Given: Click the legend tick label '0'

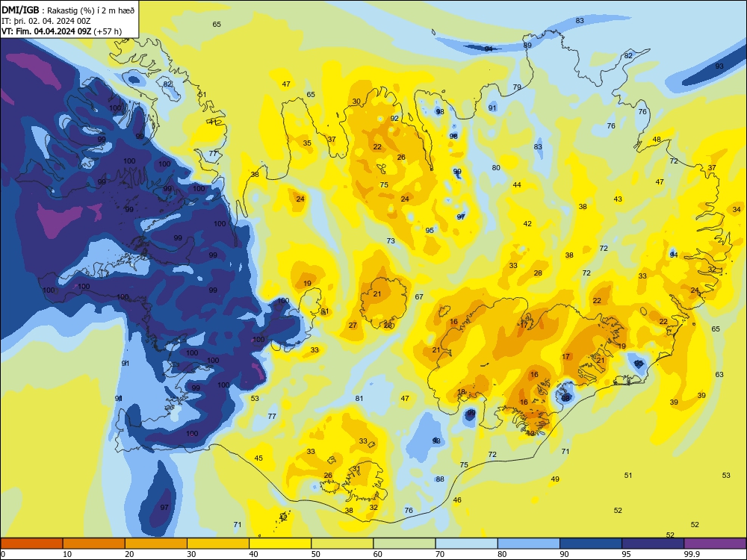Looking at the screenshot, I should click(3, 554).
